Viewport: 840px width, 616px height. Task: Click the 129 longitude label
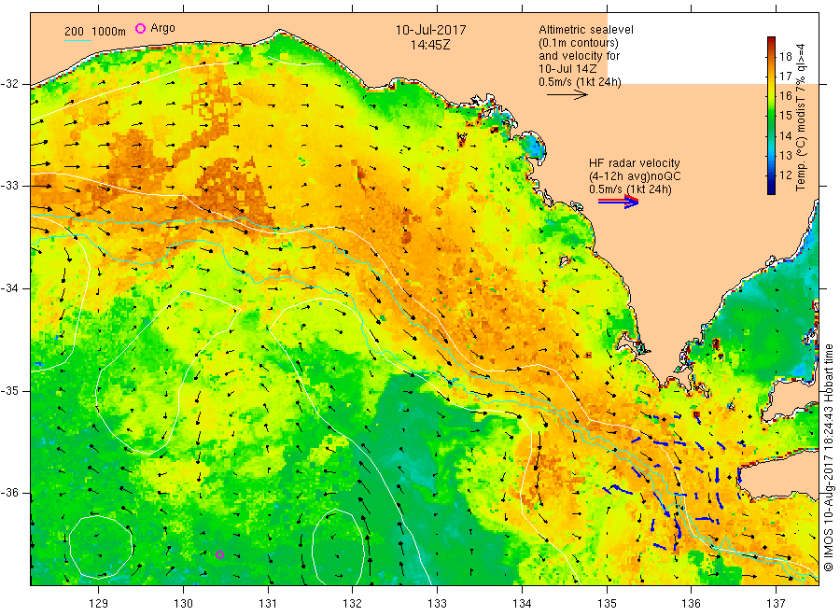99,604
